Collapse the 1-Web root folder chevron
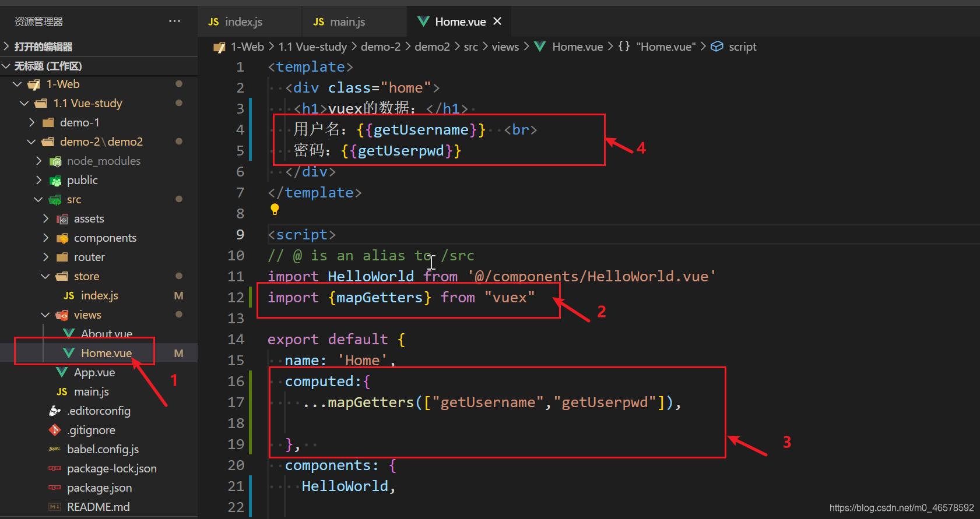 (17, 84)
